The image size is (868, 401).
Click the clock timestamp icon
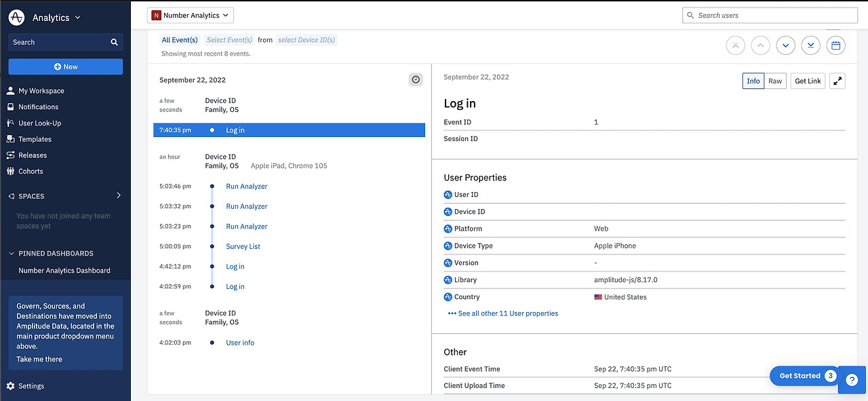416,79
